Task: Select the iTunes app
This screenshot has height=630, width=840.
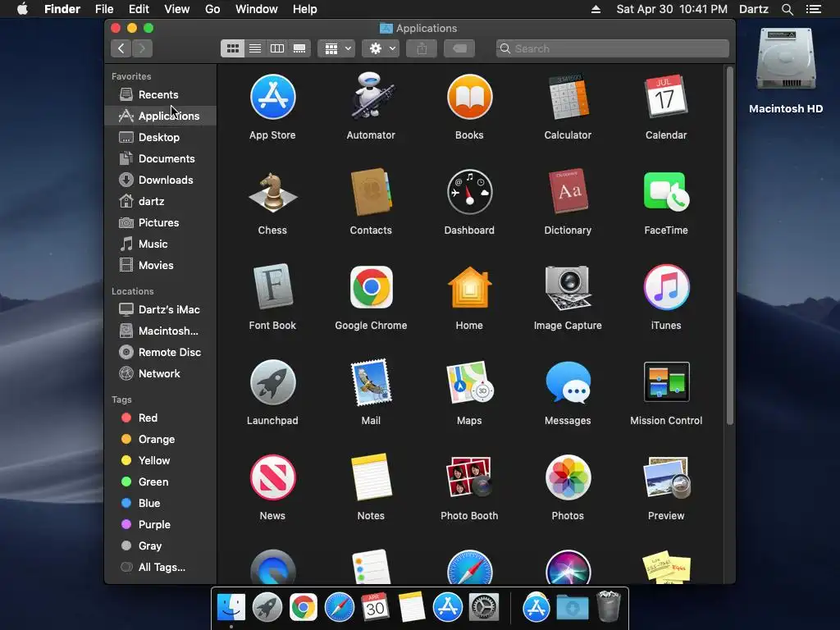Action: (666, 287)
